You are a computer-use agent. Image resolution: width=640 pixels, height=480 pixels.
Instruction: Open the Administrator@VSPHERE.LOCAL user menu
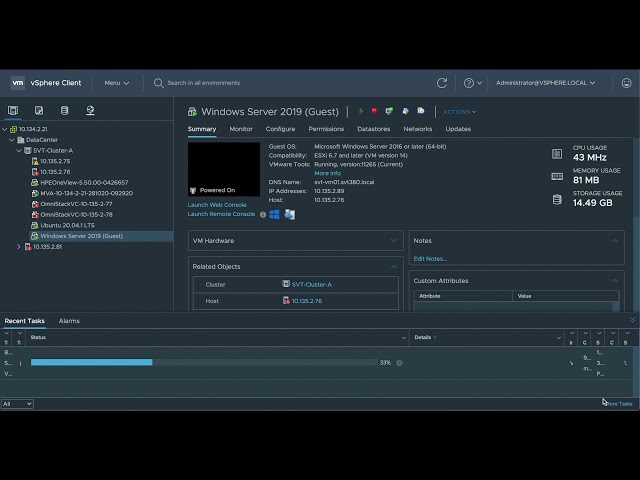point(545,83)
